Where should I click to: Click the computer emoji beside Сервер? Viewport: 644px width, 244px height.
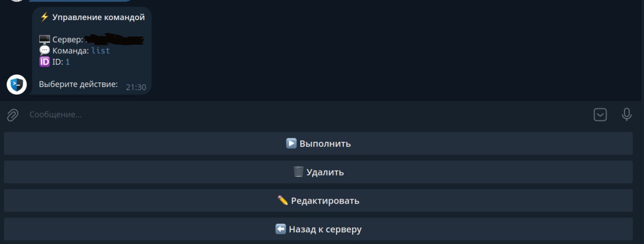pos(44,39)
